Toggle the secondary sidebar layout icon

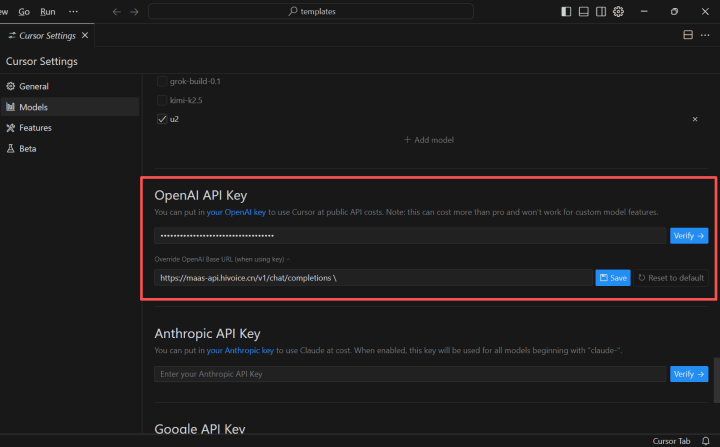point(601,11)
